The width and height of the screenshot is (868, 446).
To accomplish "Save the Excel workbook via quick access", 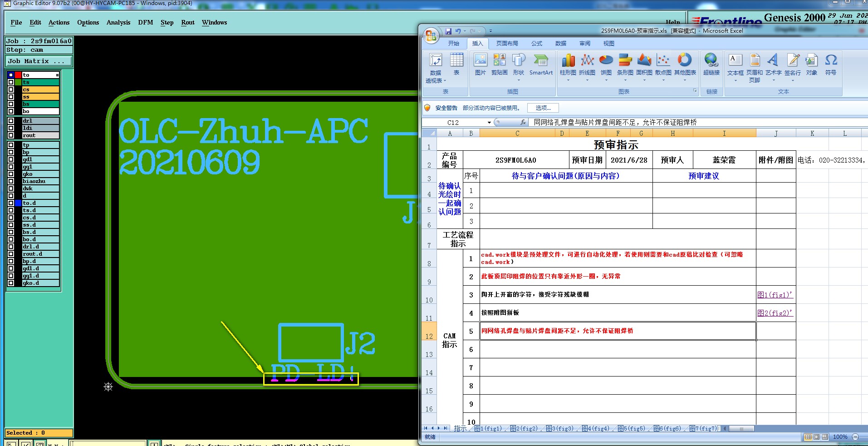I will pyautogui.click(x=448, y=31).
